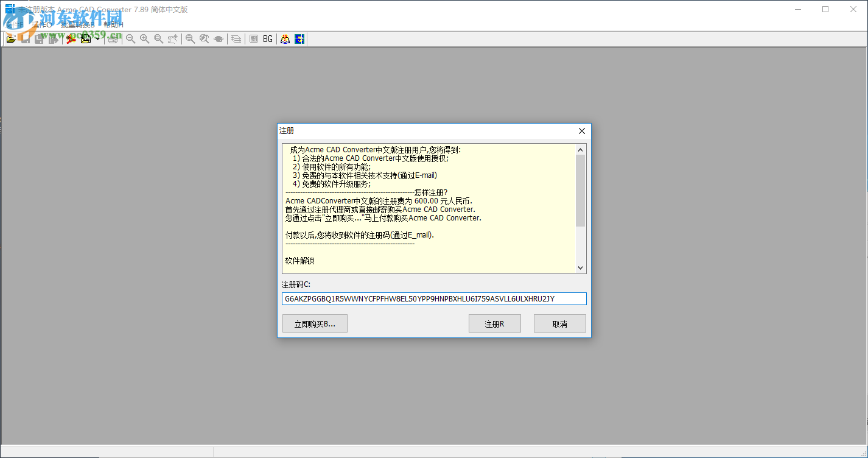Select the Layers toolbar icon
The width and height of the screenshot is (868, 458).
pos(236,38)
